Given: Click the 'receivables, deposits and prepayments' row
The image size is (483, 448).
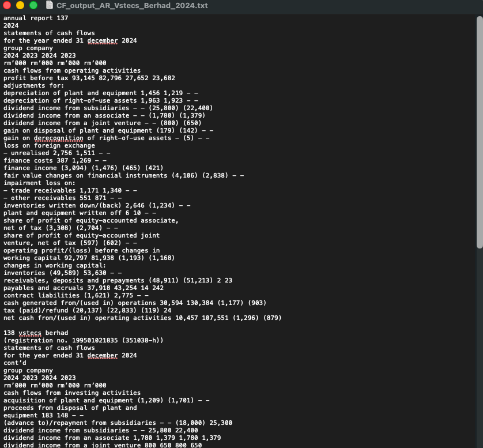Looking at the screenshot, I should (118, 280).
